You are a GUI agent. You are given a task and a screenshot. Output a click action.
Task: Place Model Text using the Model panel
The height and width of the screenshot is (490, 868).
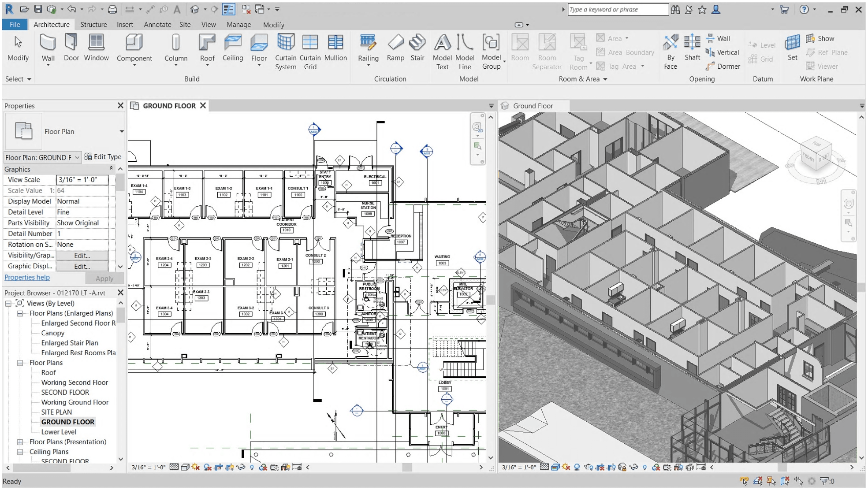coord(442,51)
